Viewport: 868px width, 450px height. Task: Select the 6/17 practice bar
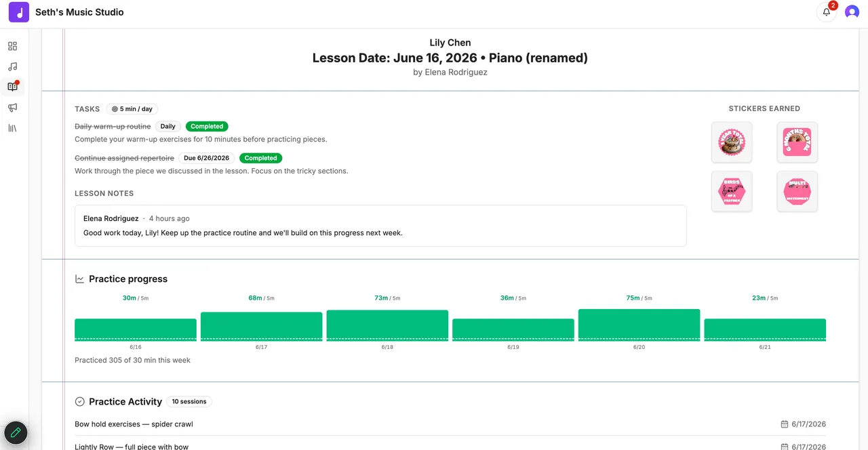(x=262, y=327)
